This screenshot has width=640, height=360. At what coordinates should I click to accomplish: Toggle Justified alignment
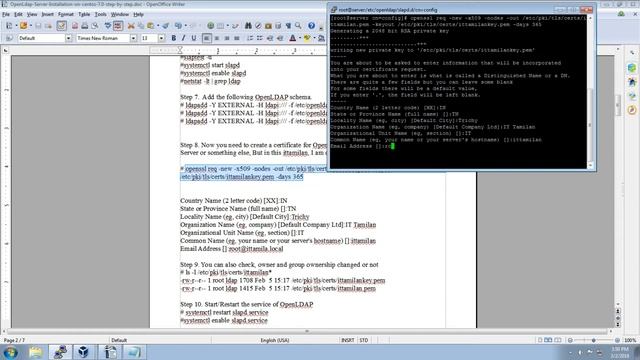237,38
